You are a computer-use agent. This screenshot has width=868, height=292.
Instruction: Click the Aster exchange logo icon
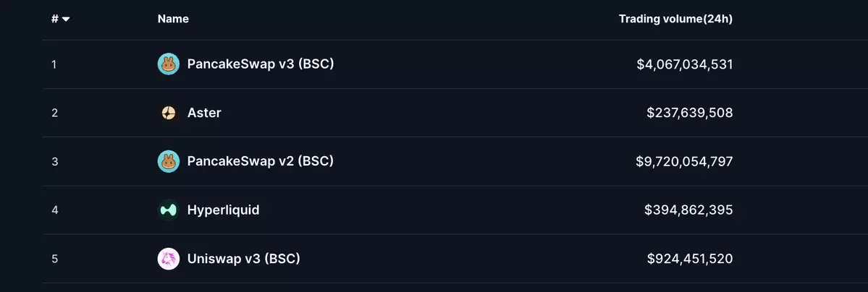(x=168, y=113)
